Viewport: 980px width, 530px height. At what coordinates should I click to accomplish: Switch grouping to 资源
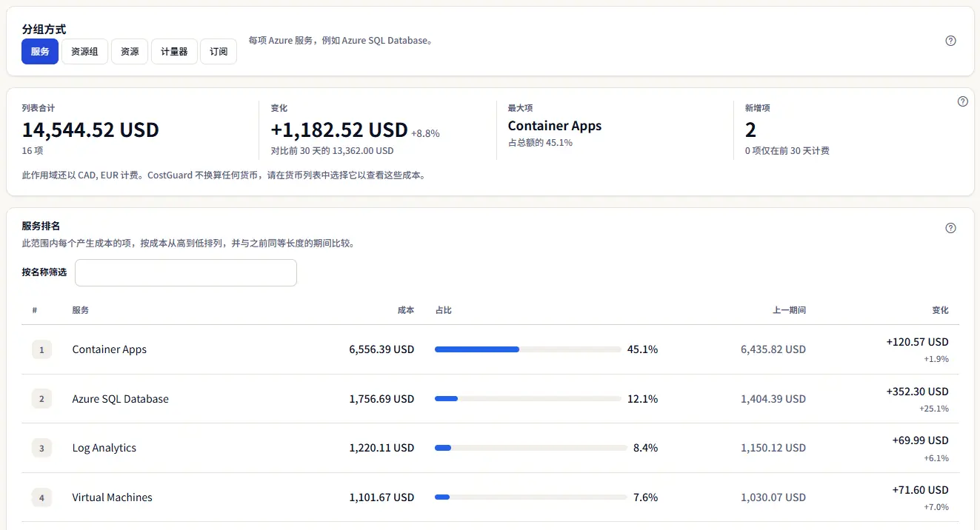click(130, 52)
